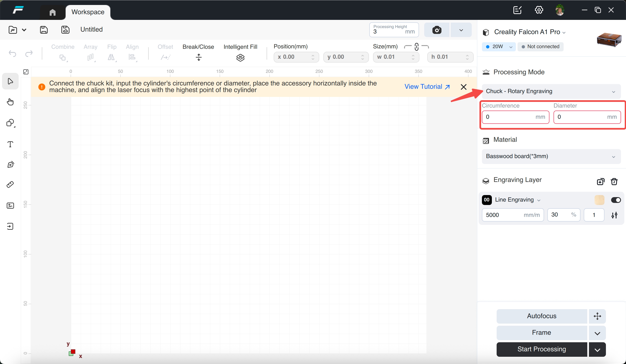Switch to the Workspace tab
The width and height of the screenshot is (626, 364).
[x=88, y=12]
